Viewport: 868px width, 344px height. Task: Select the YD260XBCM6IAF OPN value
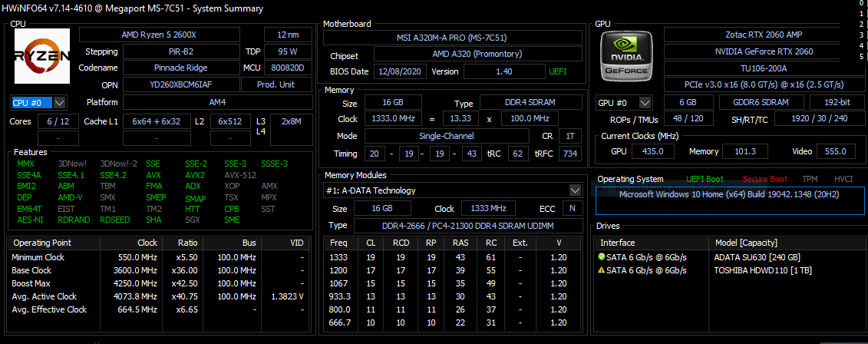pos(181,84)
